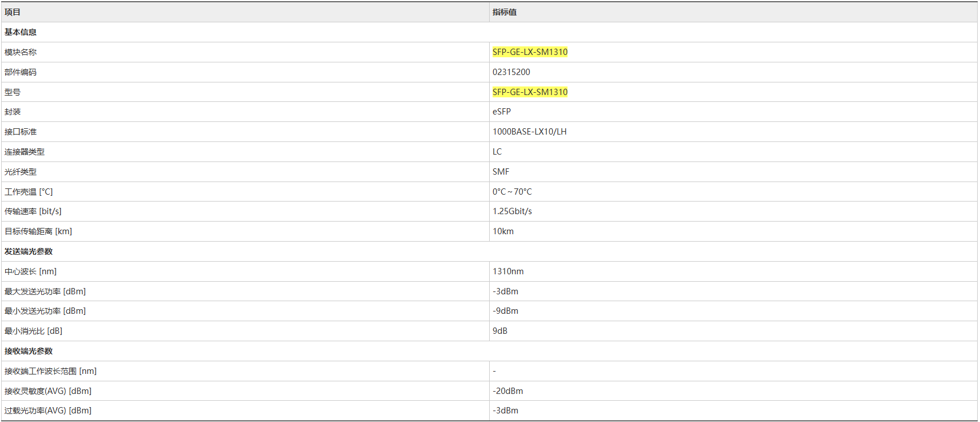
Task: Click the 接收灵敏度(AVG) [dBm] label
Action: [x=48, y=391]
